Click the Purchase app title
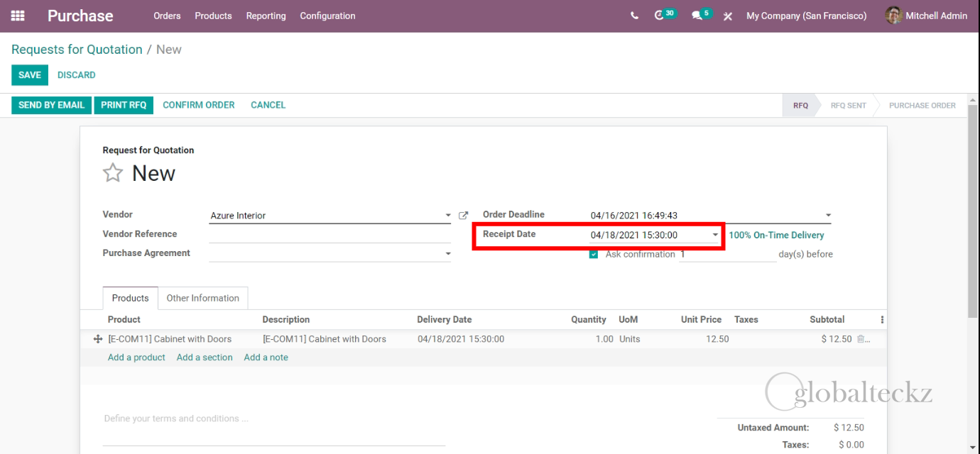Screen dimensions: 980x454 80,16
